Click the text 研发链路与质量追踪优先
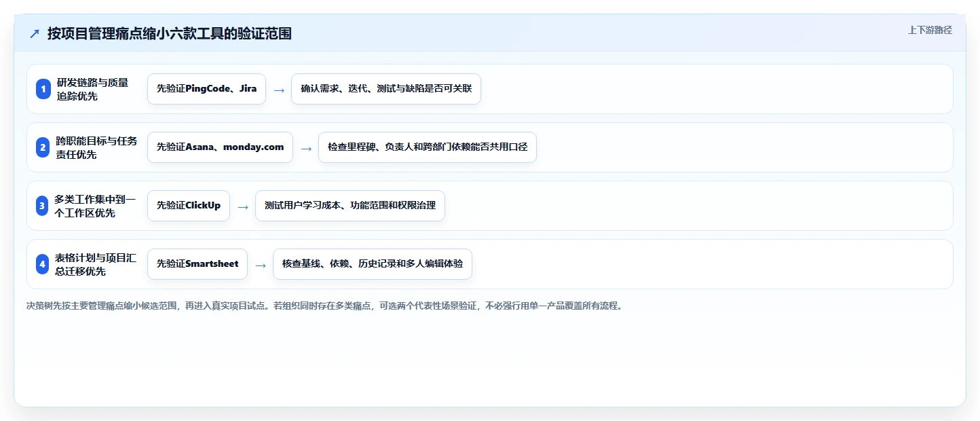The image size is (980, 421). [x=92, y=89]
